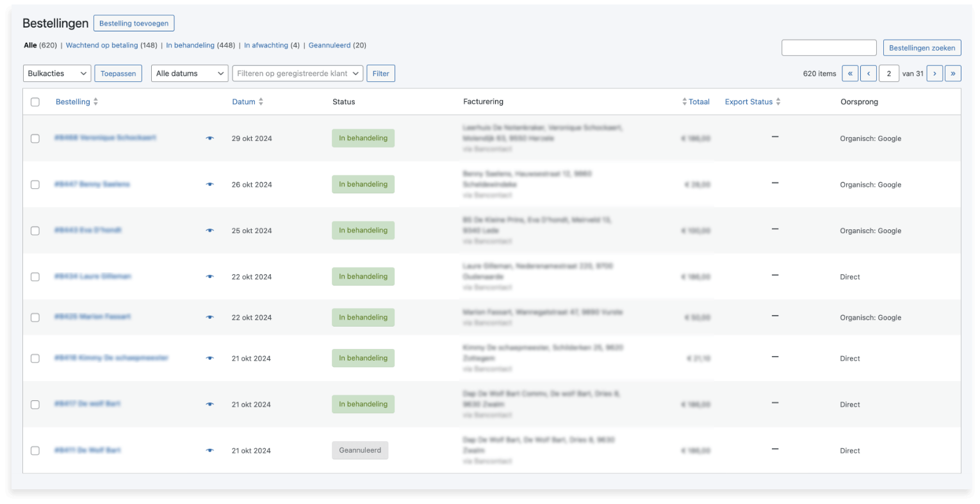Sort by Bestelling column arrows
The height and width of the screenshot is (504, 980).
coord(95,102)
